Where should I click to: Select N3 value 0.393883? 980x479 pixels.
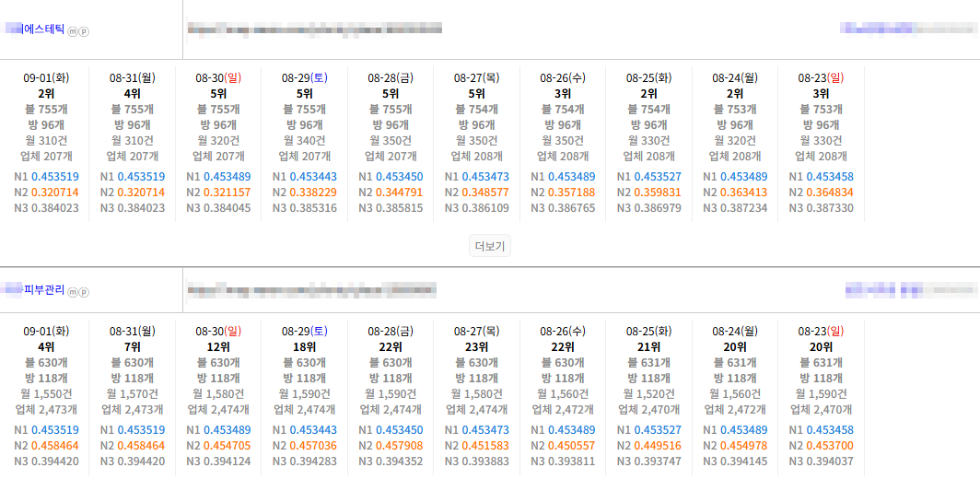(x=485, y=462)
